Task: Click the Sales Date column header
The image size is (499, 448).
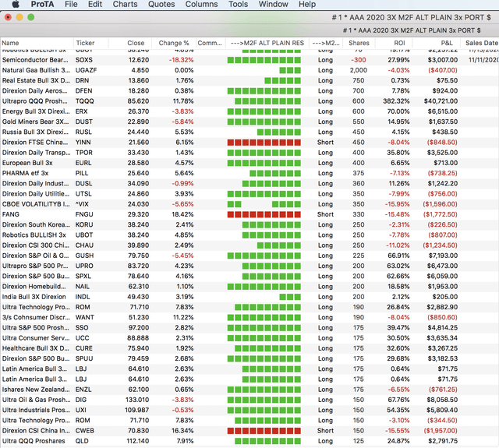Action: pos(482,43)
